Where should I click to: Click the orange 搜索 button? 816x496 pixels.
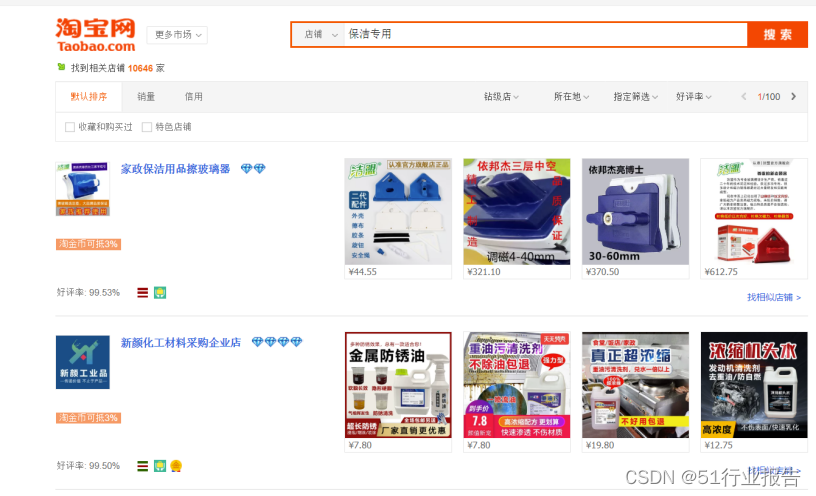pyautogui.click(x=777, y=35)
